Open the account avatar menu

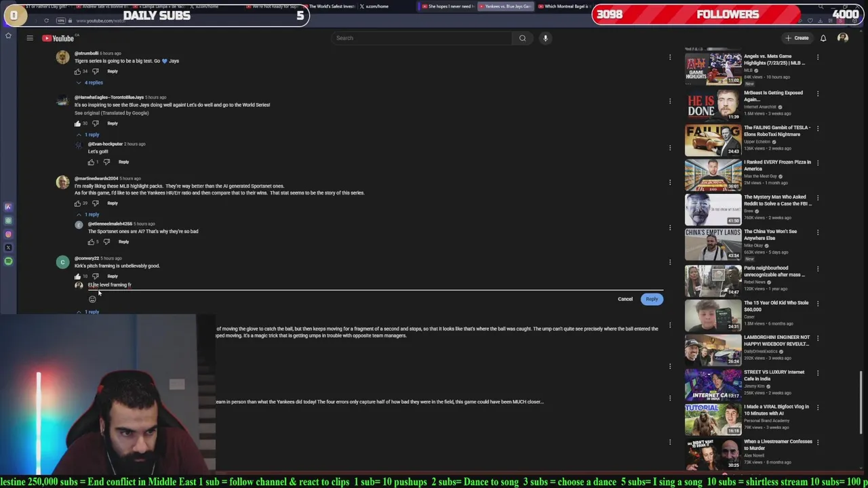[843, 38]
